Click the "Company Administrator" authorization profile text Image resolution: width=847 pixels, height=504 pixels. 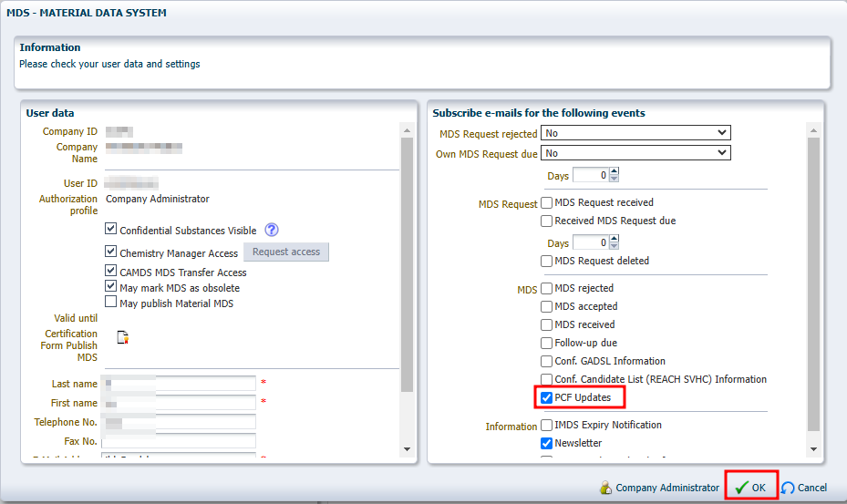[x=157, y=199]
